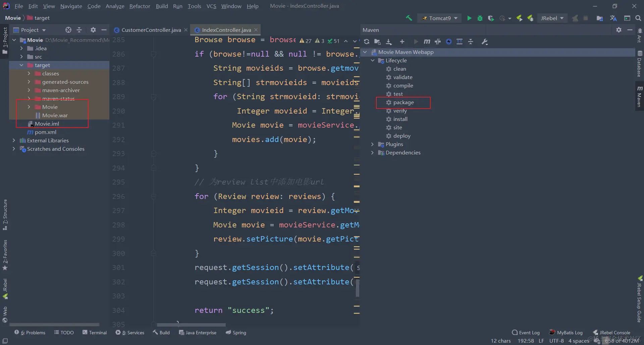
Task: Open Maven settings with the wrench icon
Action: pos(485,42)
